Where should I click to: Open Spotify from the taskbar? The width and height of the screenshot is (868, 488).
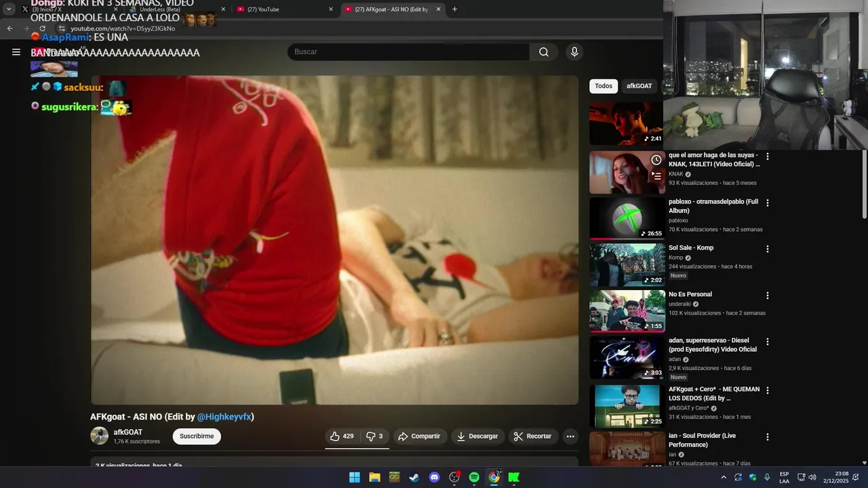474,477
